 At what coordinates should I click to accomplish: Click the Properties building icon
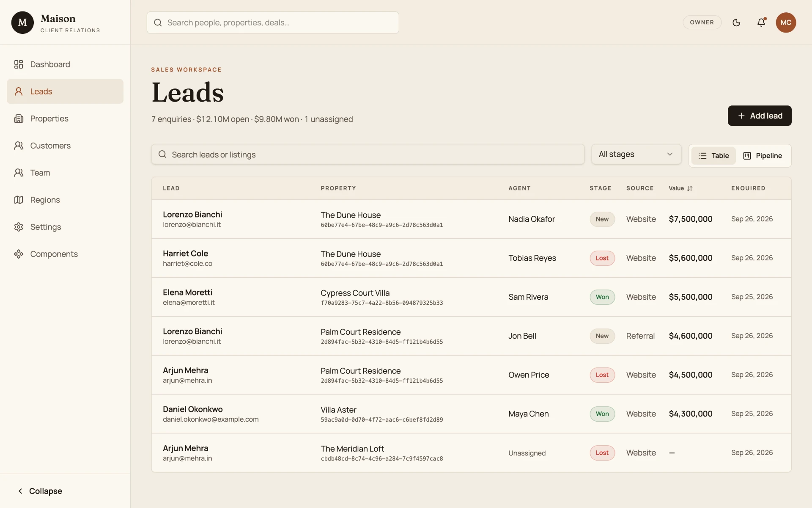click(19, 119)
